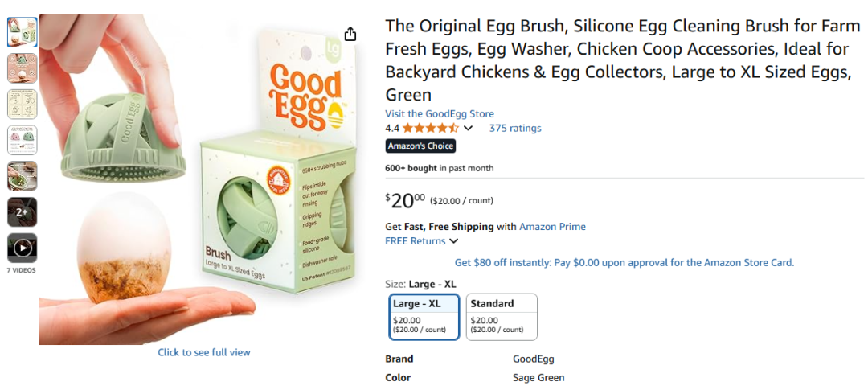This screenshot has width=868, height=386.
Task: View the fifth thumbnail showing egg washing
Action: tap(22, 175)
